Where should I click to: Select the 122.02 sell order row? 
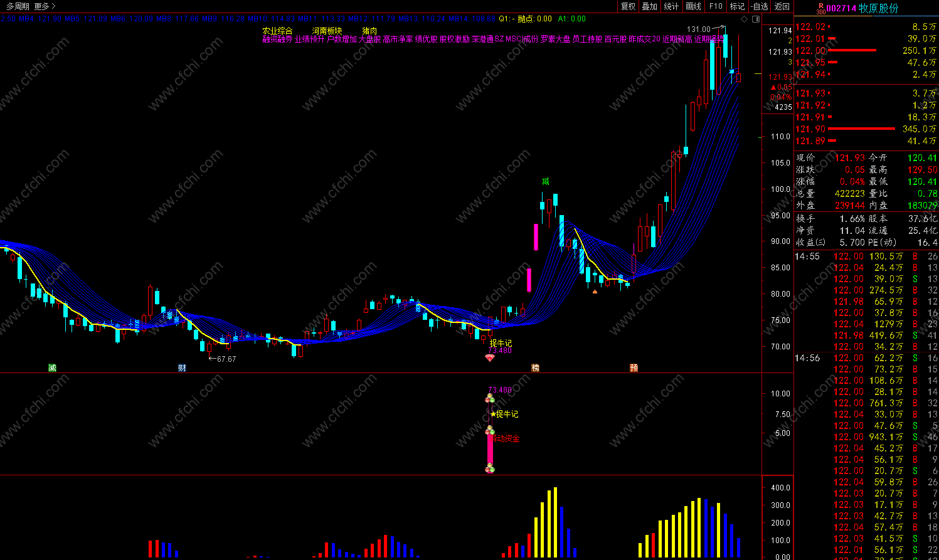point(866,27)
